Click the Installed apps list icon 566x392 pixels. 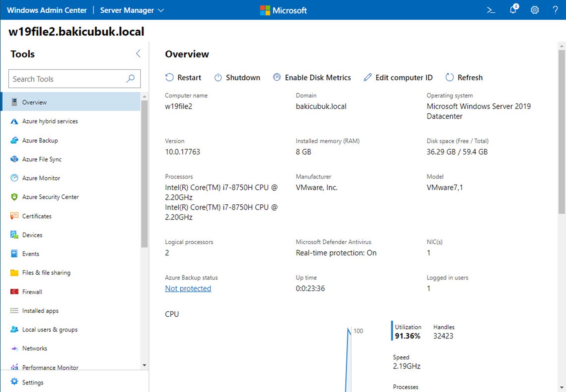coord(14,311)
